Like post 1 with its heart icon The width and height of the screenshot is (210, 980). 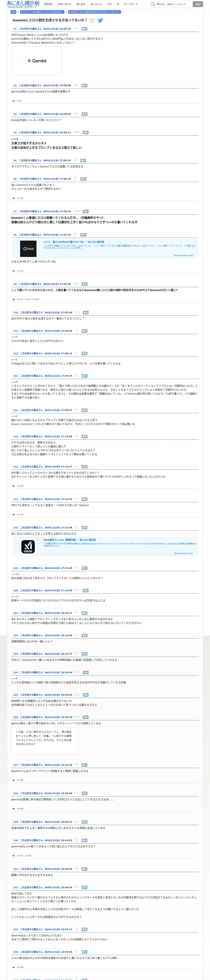pyautogui.click(x=75, y=29)
